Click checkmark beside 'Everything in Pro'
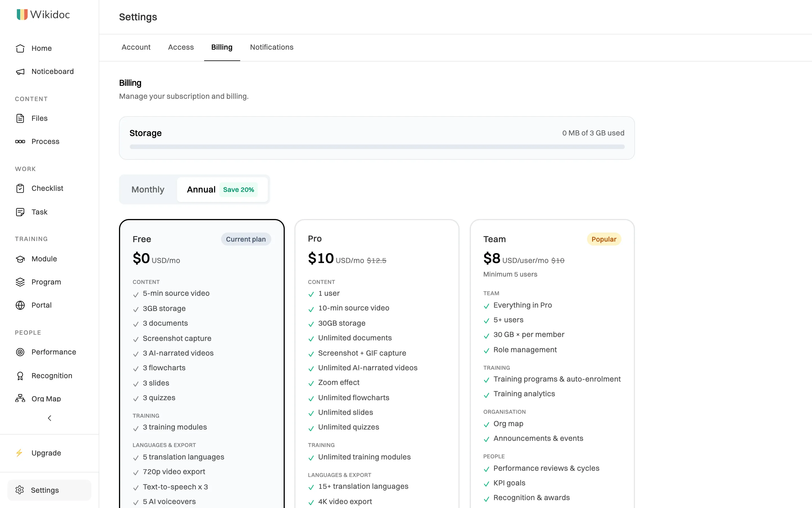 pyautogui.click(x=486, y=306)
